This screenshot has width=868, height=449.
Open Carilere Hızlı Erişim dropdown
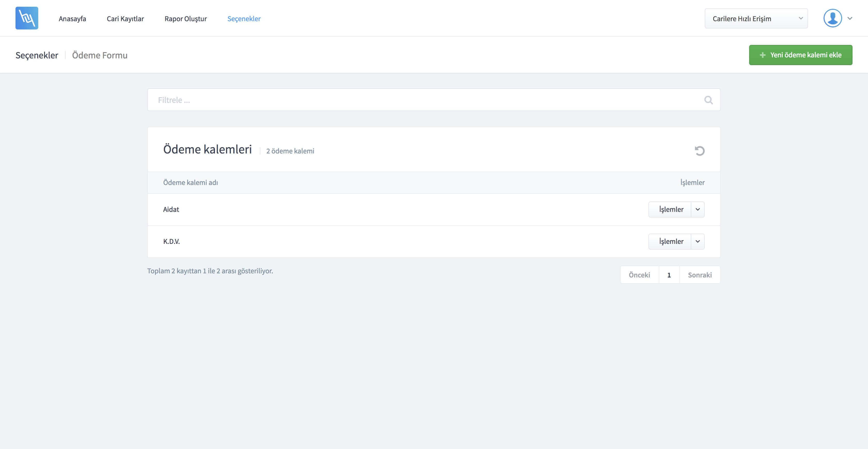point(756,19)
